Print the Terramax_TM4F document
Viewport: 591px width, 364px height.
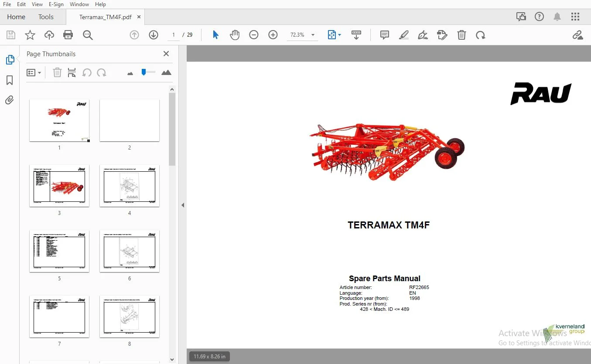coord(68,35)
